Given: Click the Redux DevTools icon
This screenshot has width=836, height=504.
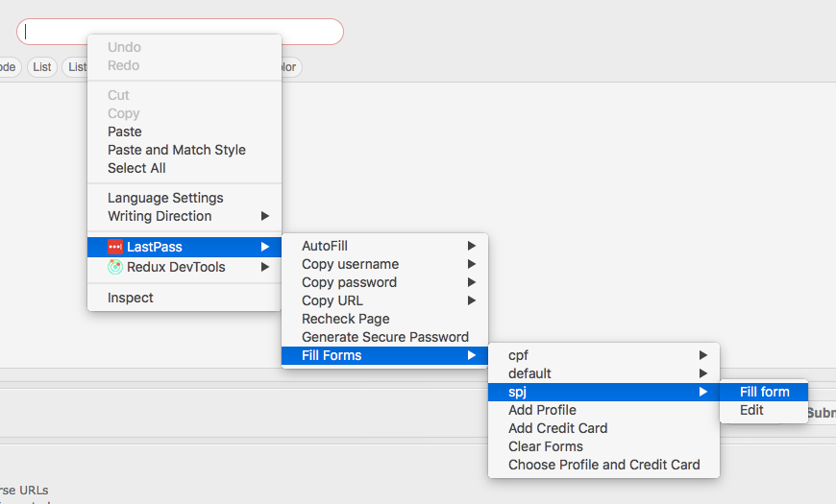Looking at the screenshot, I should (115, 267).
